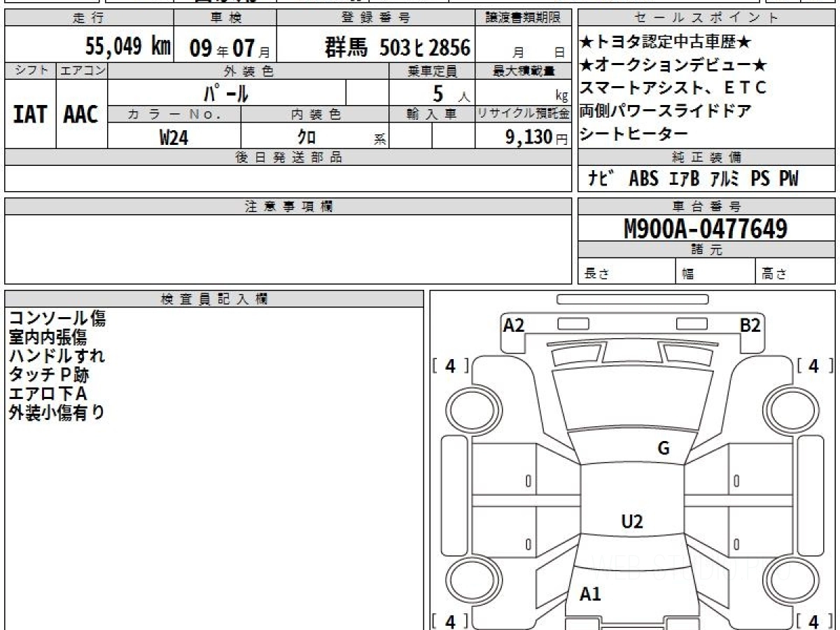Select the exterior color パール
Screen dimensions: 840x630
click(226, 92)
